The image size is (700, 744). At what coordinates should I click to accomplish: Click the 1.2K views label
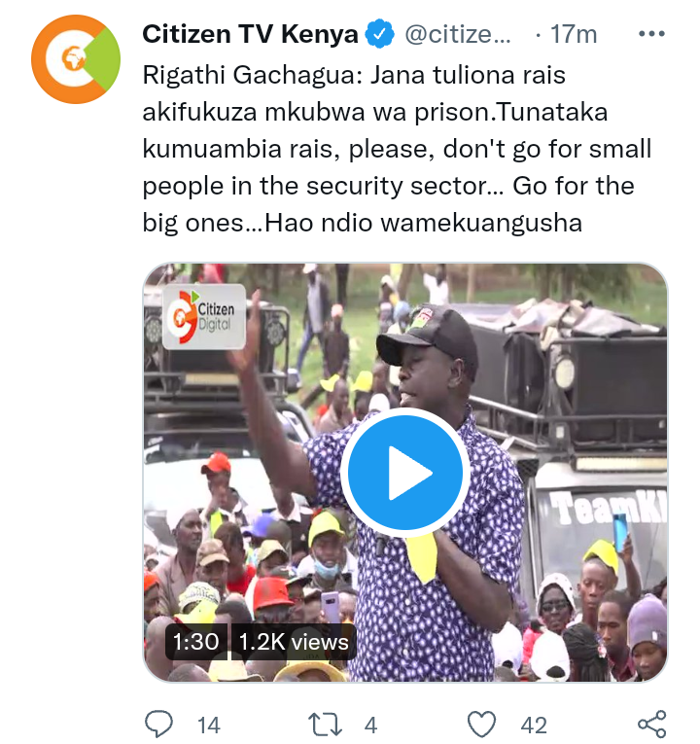coord(294,642)
